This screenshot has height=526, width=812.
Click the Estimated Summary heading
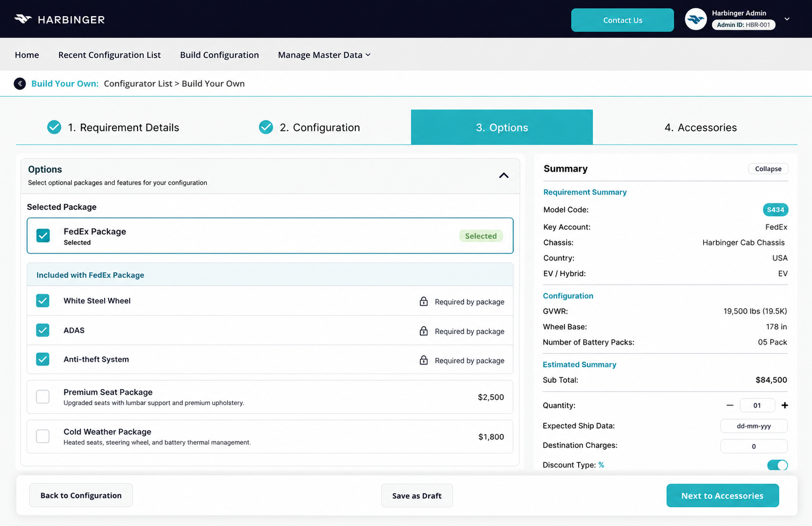(x=579, y=364)
